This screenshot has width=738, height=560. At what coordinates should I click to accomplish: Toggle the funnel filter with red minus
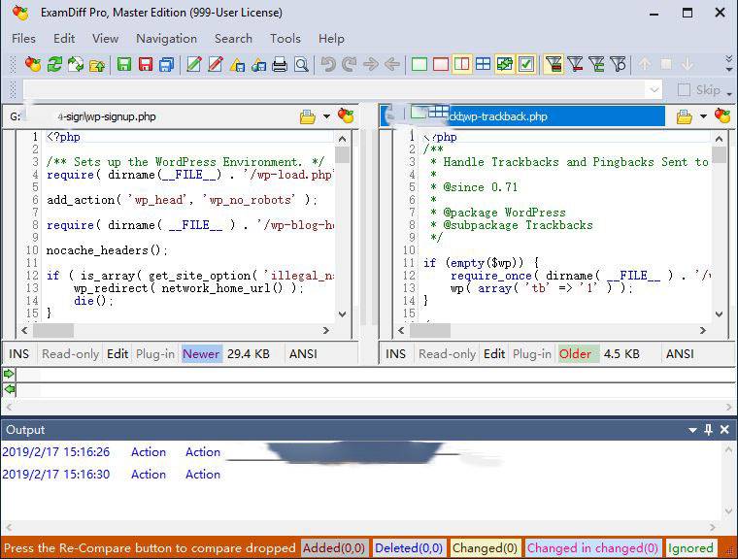[575, 64]
